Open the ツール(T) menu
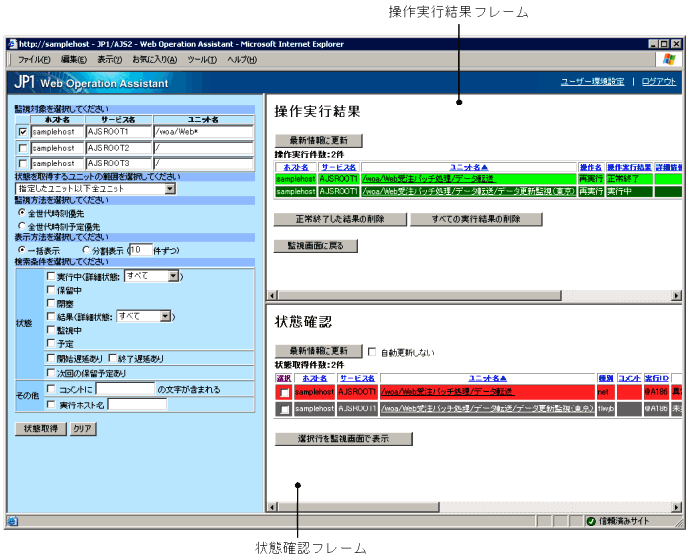 [x=202, y=60]
